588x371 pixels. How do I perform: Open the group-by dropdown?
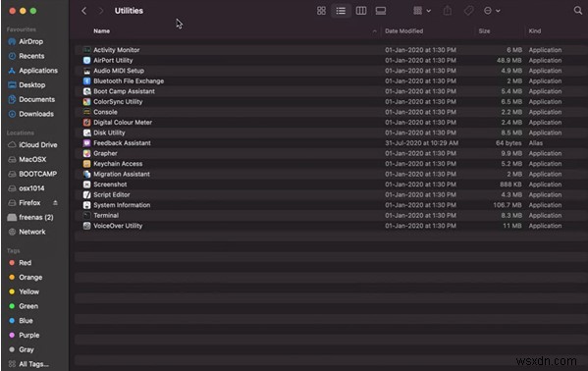click(x=422, y=11)
